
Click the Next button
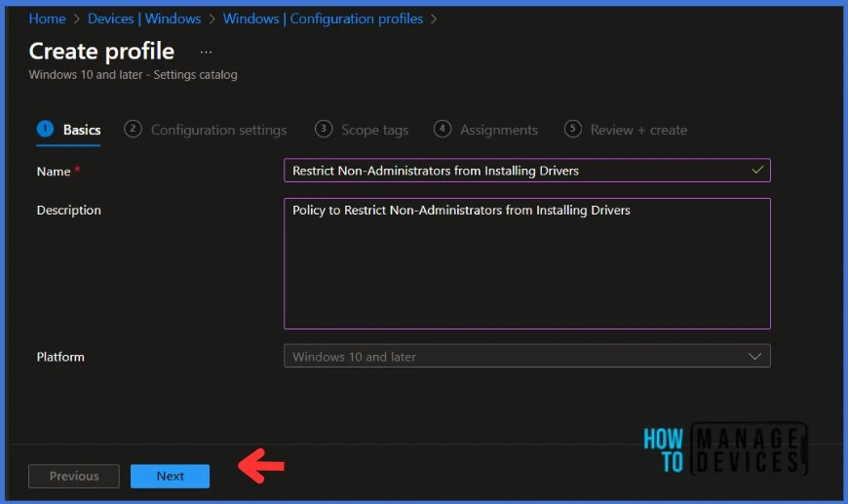click(x=170, y=476)
